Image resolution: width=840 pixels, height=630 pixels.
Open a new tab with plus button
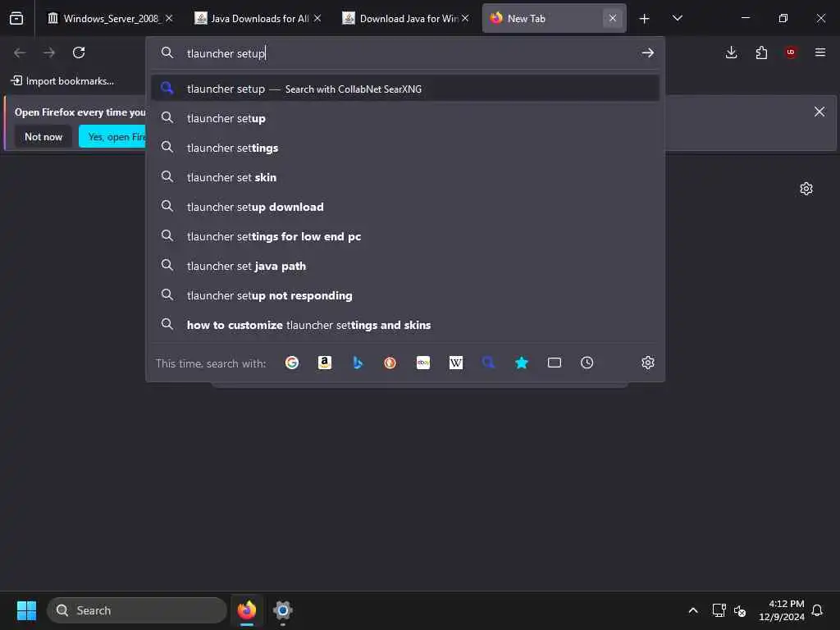coord(645,19)
